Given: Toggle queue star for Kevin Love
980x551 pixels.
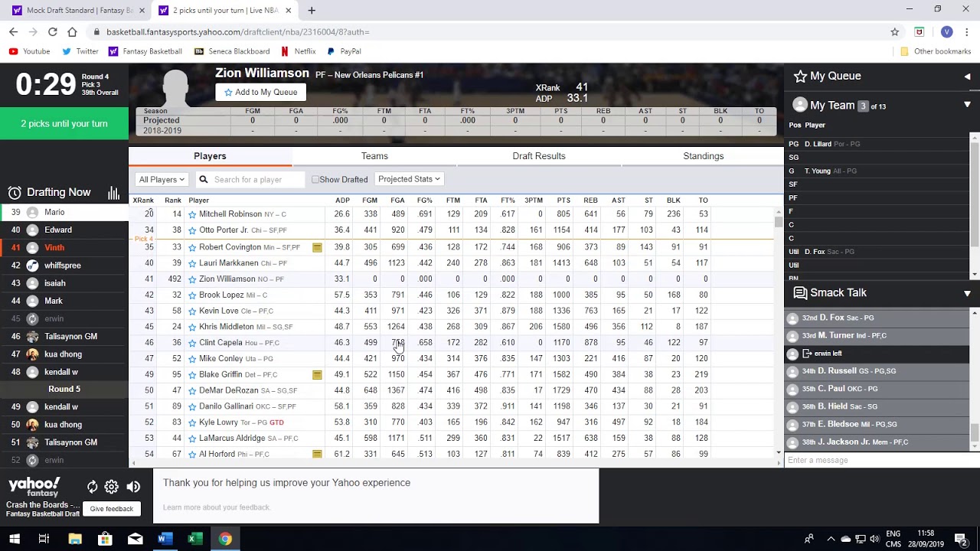Looking at the screenshot, I should click(x=192, y=311).
